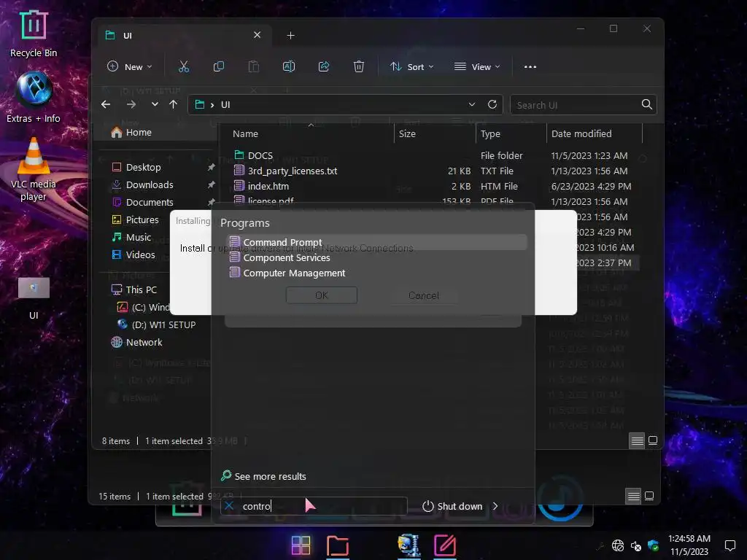Click the OK button in dialog
This screenshot has height=560, width=747.
[x=322, y=295]
